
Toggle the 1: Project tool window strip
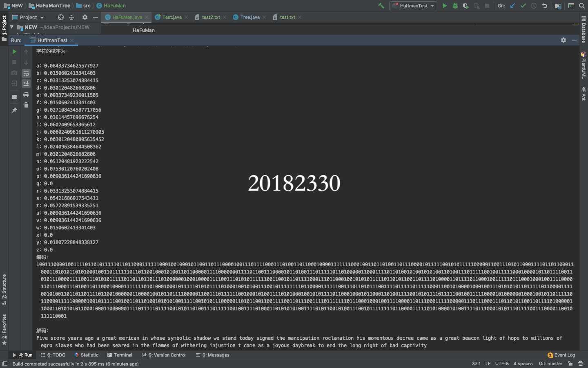click(4, 28)
